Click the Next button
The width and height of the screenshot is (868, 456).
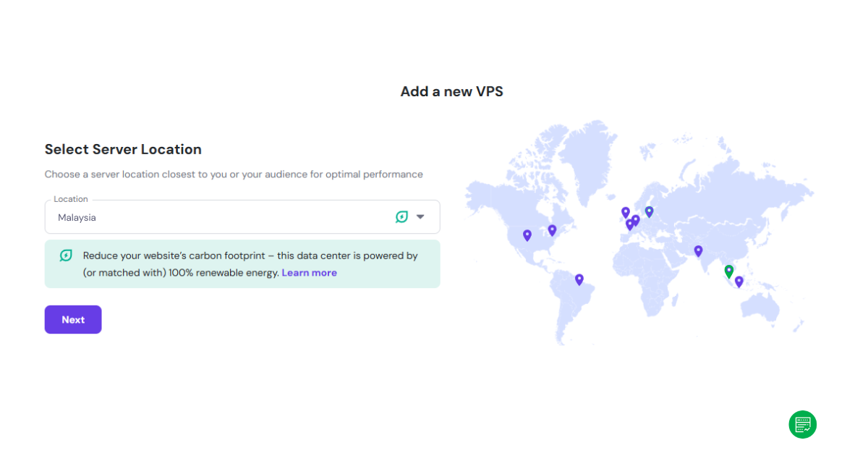click(72, 319)
